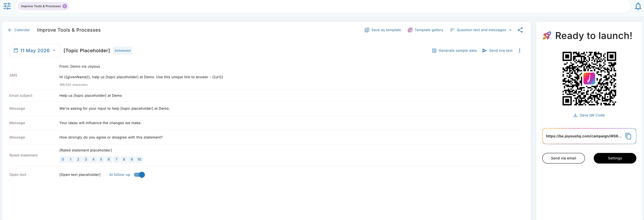Click the AI follow-up label
This screenshot has height=220, width=644.
pyautogui.click(x=120, y=175)
